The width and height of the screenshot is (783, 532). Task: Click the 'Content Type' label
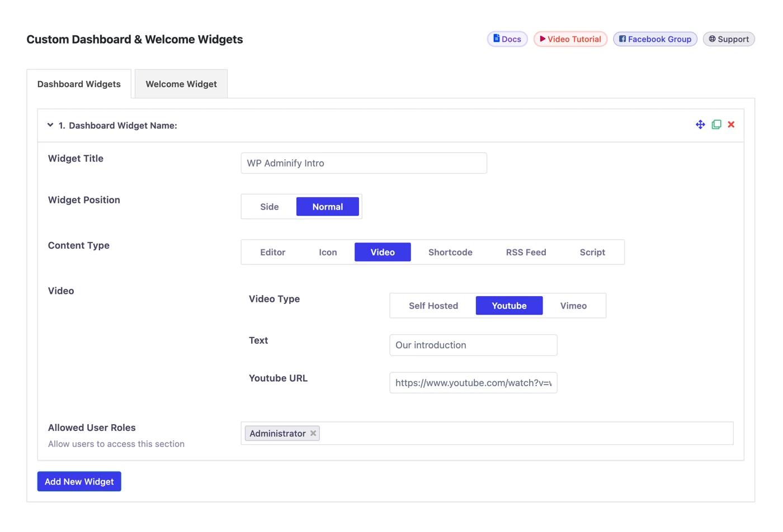(79, 245)
